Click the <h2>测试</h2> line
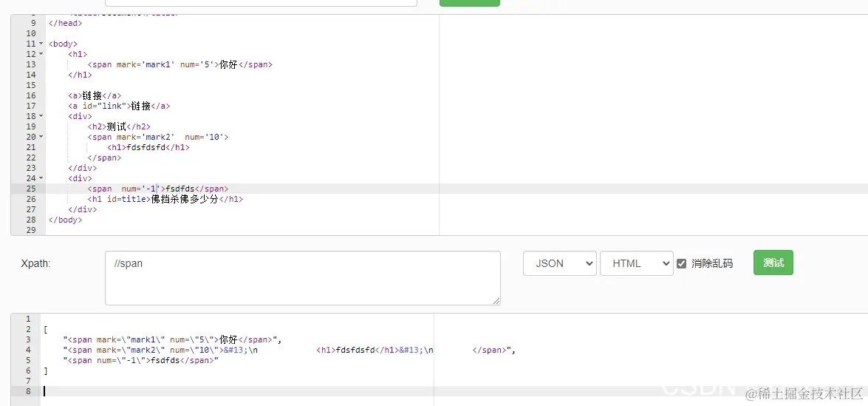The image size is (868, 406). coord(119,127)
